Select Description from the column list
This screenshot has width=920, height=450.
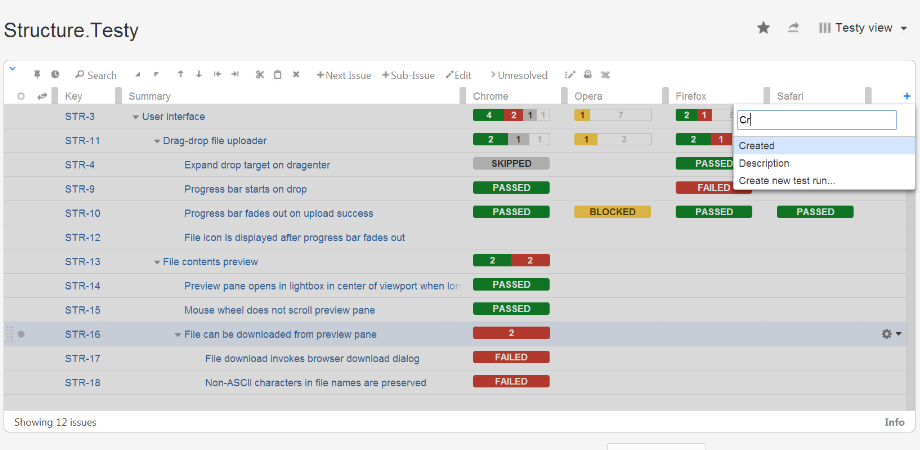[824, 163]
